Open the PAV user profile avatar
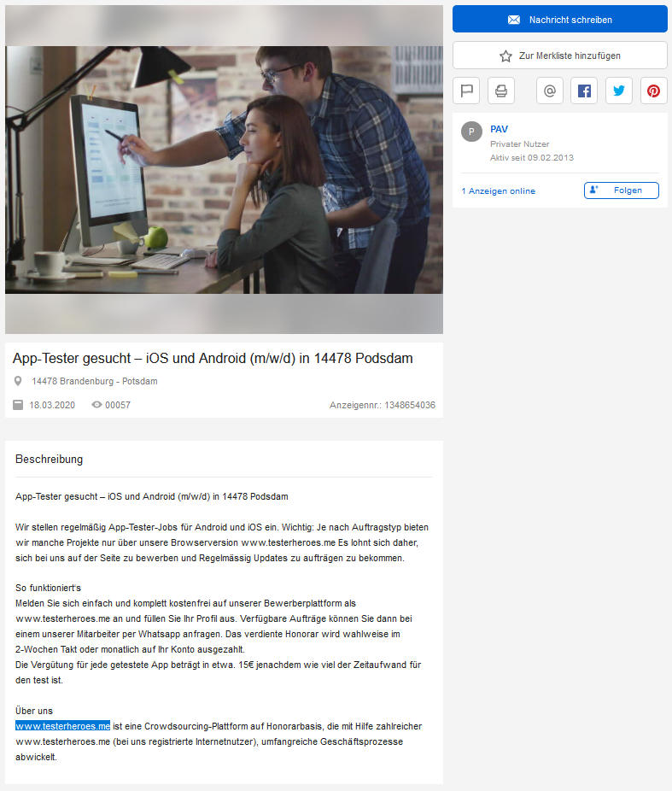The height and width of the screenshot is (791, 672). [x=472, y=132]
